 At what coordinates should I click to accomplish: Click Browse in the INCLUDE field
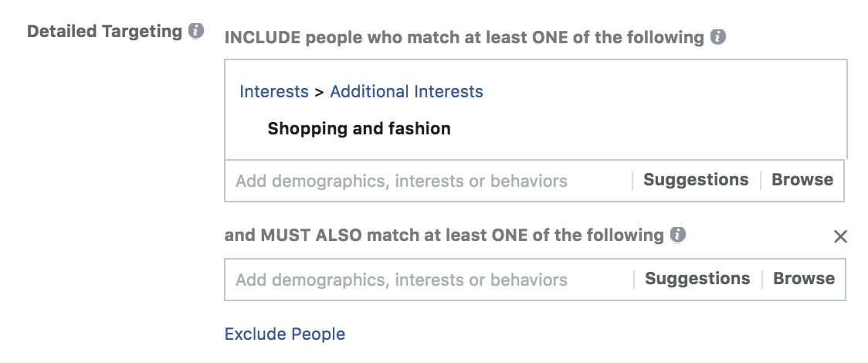click(x=802, y=180)
